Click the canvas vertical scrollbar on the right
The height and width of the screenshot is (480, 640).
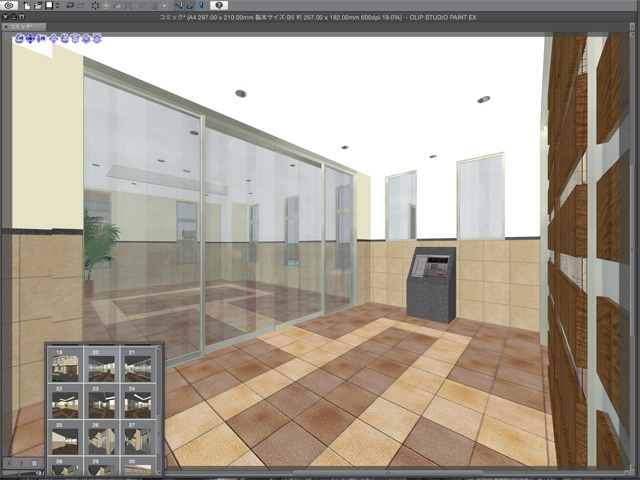[631, 249]
